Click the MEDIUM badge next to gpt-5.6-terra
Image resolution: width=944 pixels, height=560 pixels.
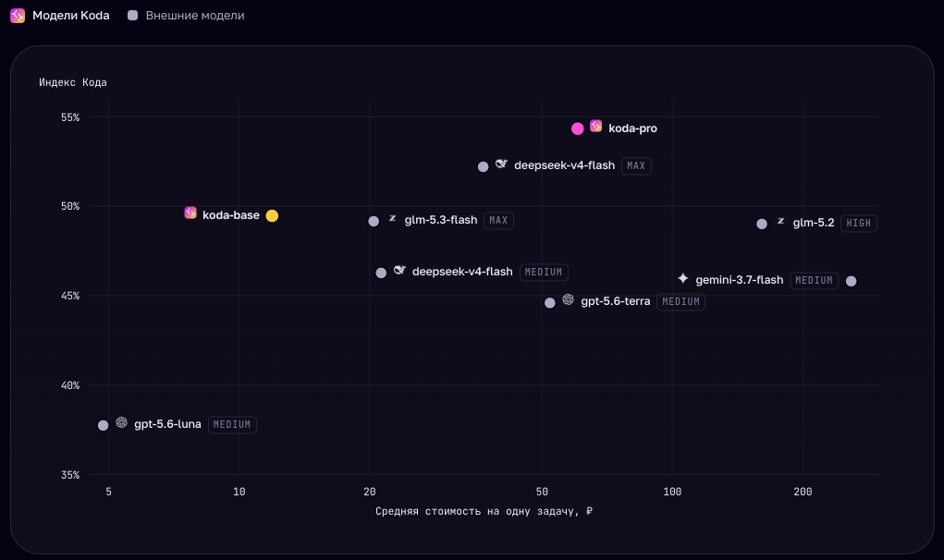click(680, 302)
